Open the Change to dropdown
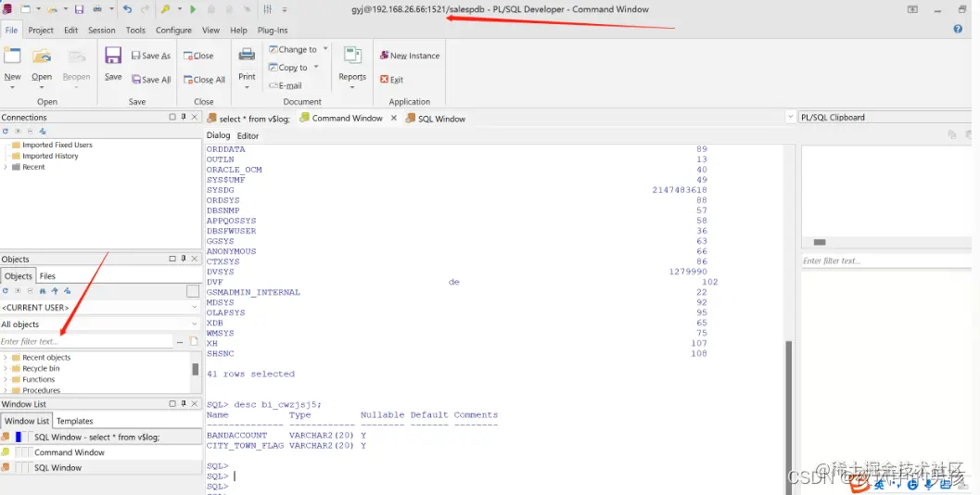The width and height of the screenshot is (980, 495). point(325,49)
